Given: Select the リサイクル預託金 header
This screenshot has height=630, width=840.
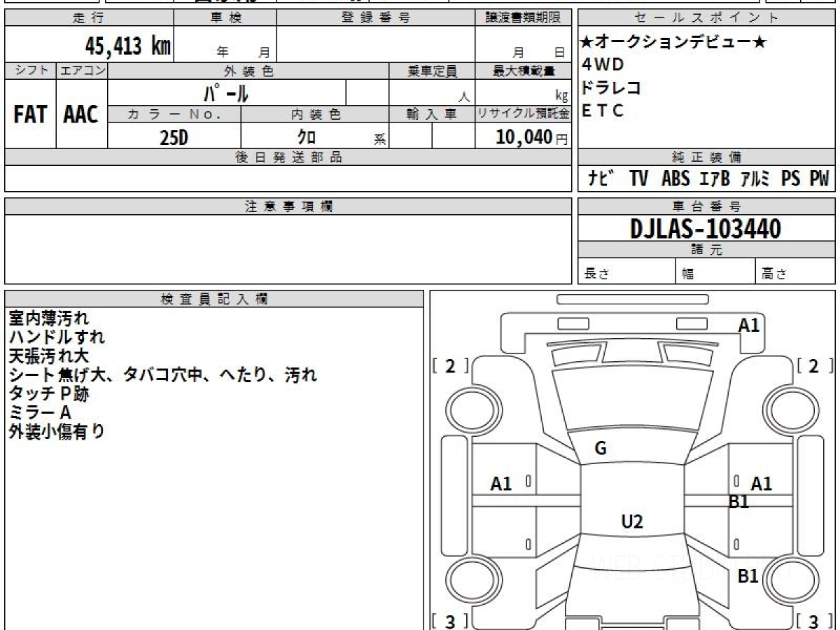Looking at the screenshot, I should [x=523, y=114].
